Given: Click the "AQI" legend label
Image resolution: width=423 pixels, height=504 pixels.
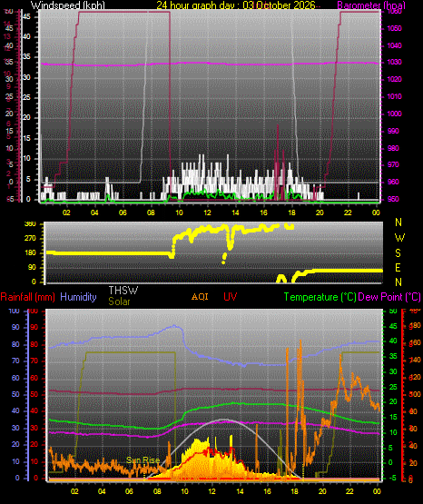Looking at the screenshot, I should pyautogui.click(x=200, y=297).
